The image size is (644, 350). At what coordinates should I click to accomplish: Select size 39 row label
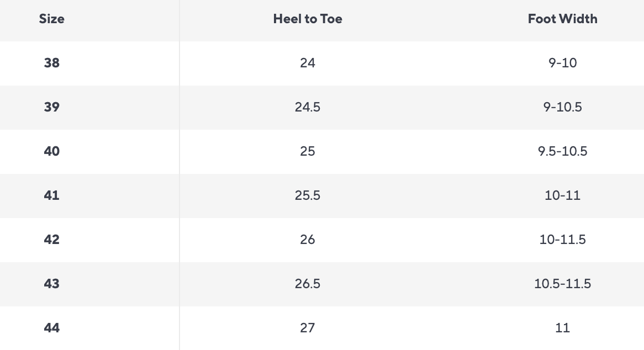click(51, 107)
